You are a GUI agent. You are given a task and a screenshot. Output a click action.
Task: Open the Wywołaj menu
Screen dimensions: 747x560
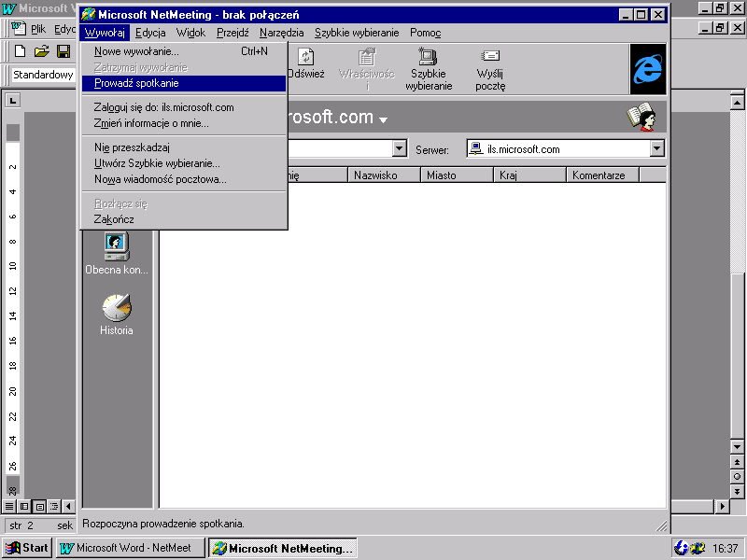click(105, 33)
